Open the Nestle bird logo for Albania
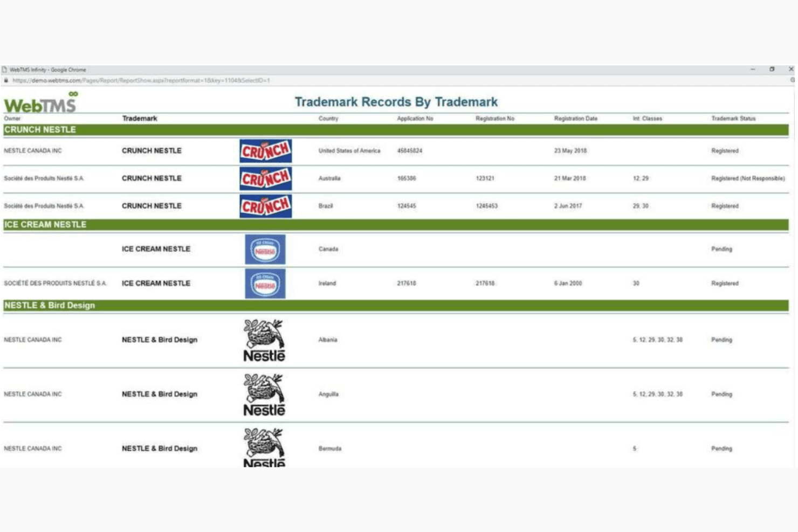The image size is (798, 532). (264, 340)
